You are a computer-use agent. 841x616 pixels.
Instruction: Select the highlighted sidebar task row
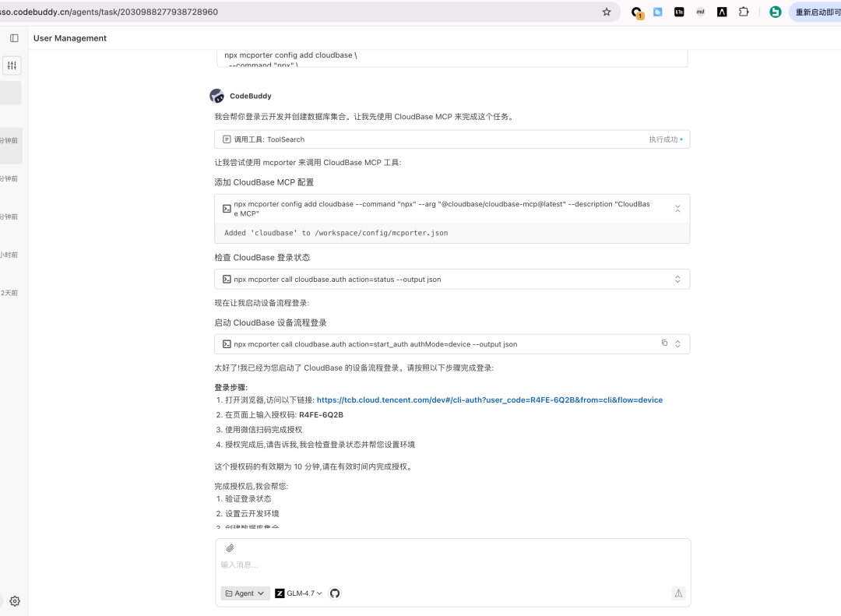tap(11, 146)
